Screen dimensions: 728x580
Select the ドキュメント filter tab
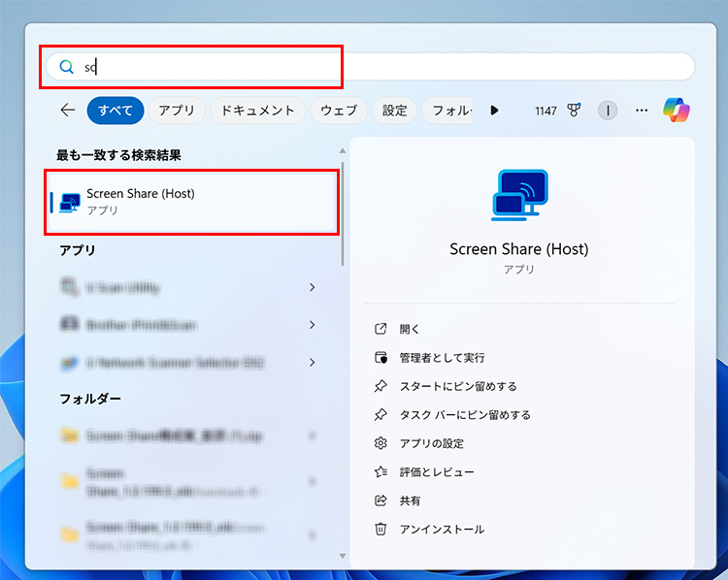click(x=258, y=111)
